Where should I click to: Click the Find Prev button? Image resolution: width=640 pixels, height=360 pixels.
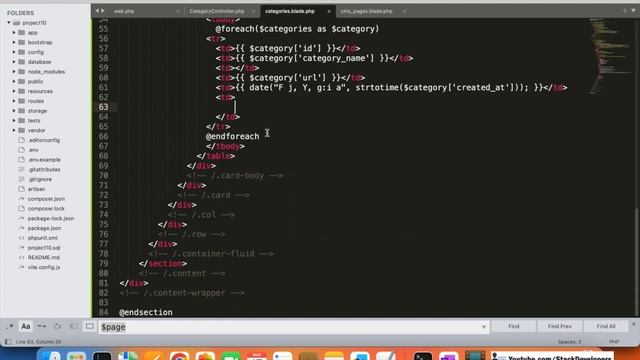tap(560, 327)
